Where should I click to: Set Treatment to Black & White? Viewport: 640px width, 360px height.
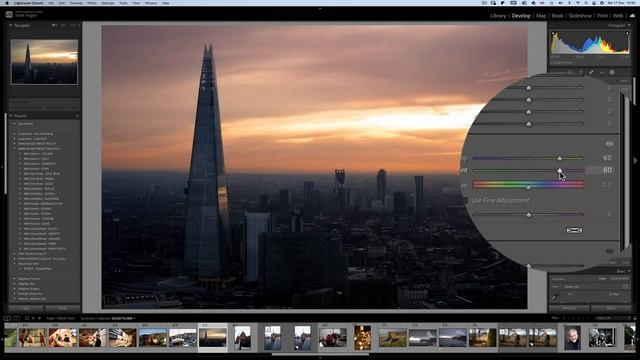point(620,279)
